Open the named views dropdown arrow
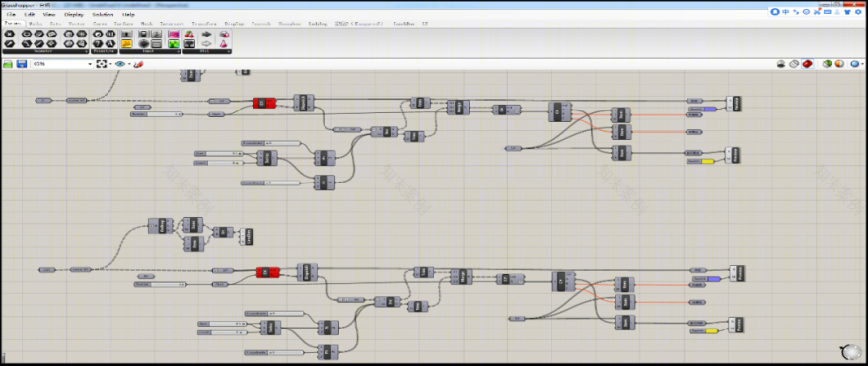This screenshot has height=366, width=868. [x=129, y=64]
